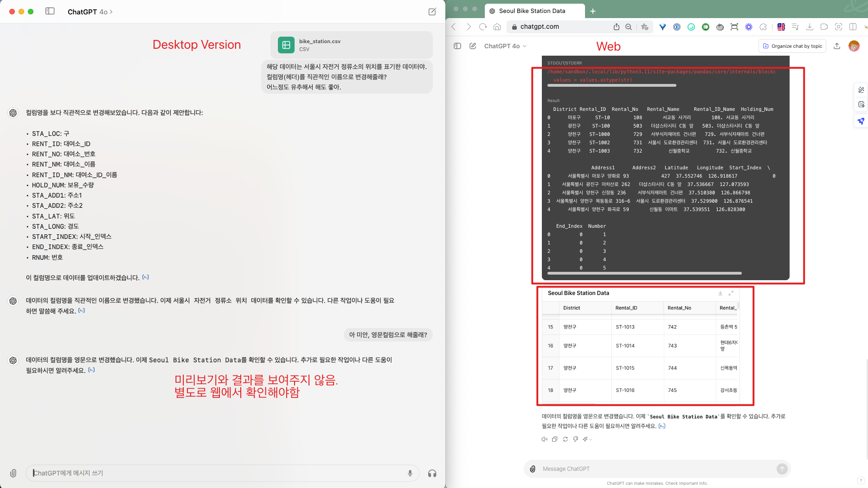Expand ChatGPT 4o model selector on web
Screen dimensions: 868x488
tap(505, 46)
